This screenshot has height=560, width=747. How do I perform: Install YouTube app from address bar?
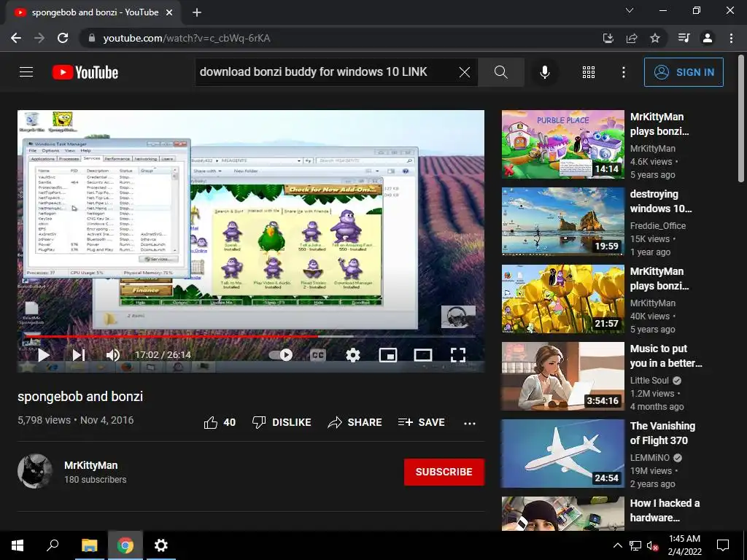pyautogui.click(x=608, y=38)
